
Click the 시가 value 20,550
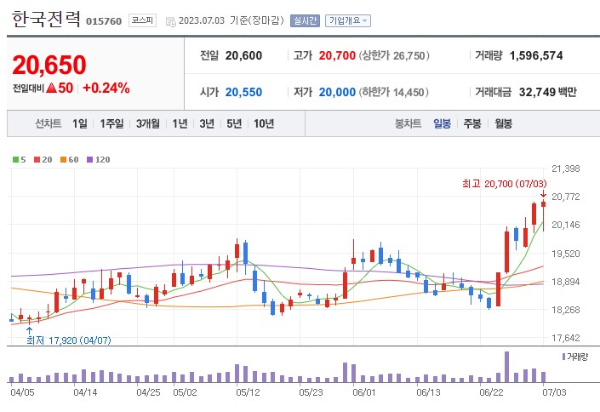(x=244, y=92)
